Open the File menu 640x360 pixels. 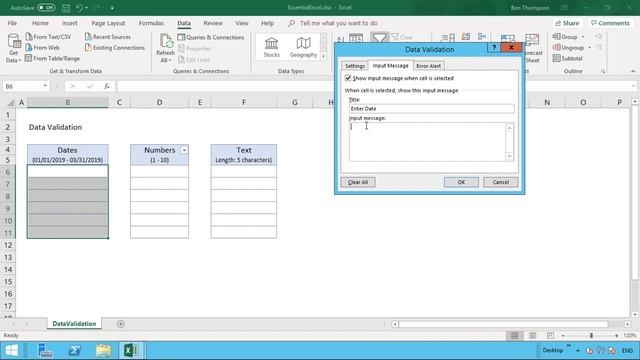click(12, 23)
